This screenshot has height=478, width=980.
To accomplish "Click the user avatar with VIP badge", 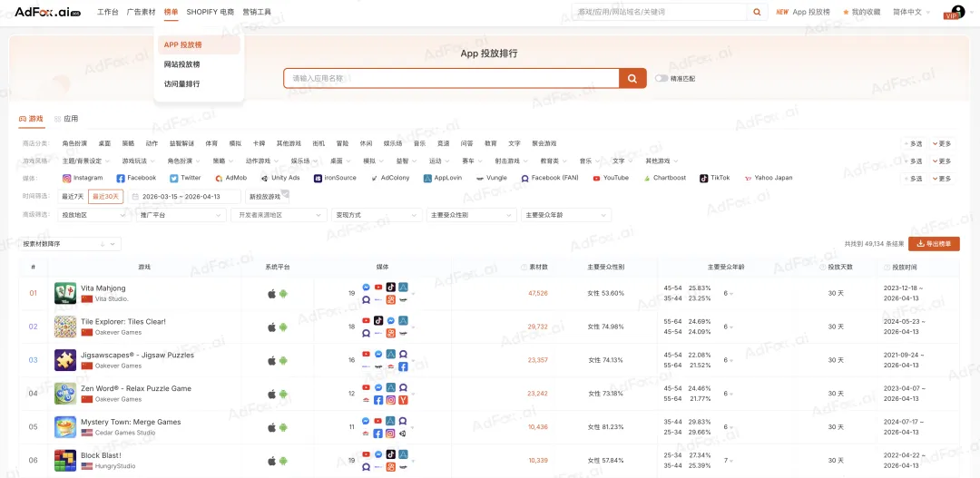I will [956, 12].
